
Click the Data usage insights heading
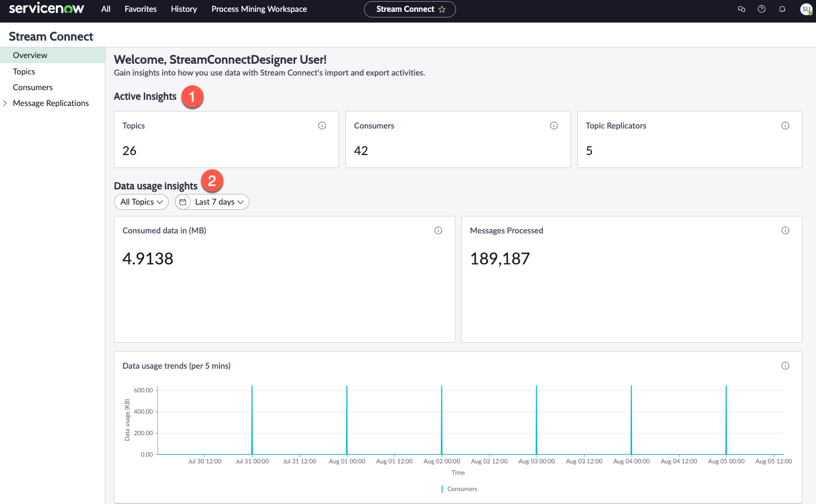pyautogui.click(x=156, y=186)
